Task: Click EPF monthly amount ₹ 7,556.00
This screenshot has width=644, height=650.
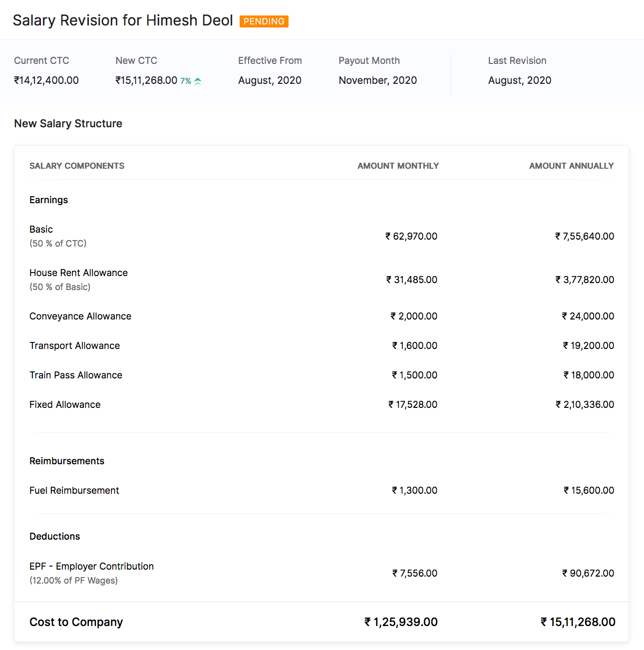Action: click(x=415, y=573)
